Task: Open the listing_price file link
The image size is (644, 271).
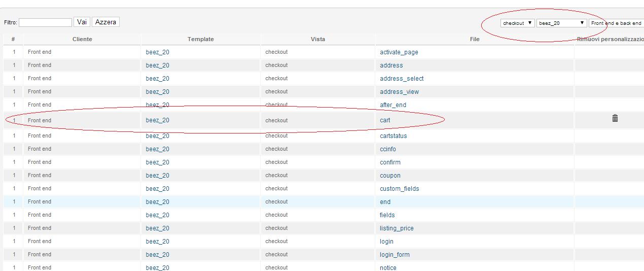Action: [x=397, y=228]
